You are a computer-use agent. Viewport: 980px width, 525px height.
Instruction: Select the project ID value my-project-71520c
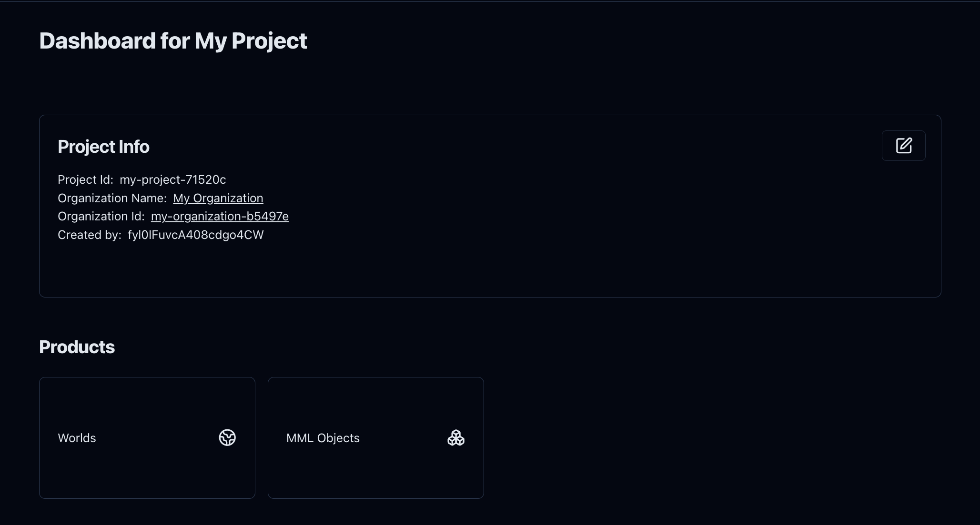tap(172, 180)
